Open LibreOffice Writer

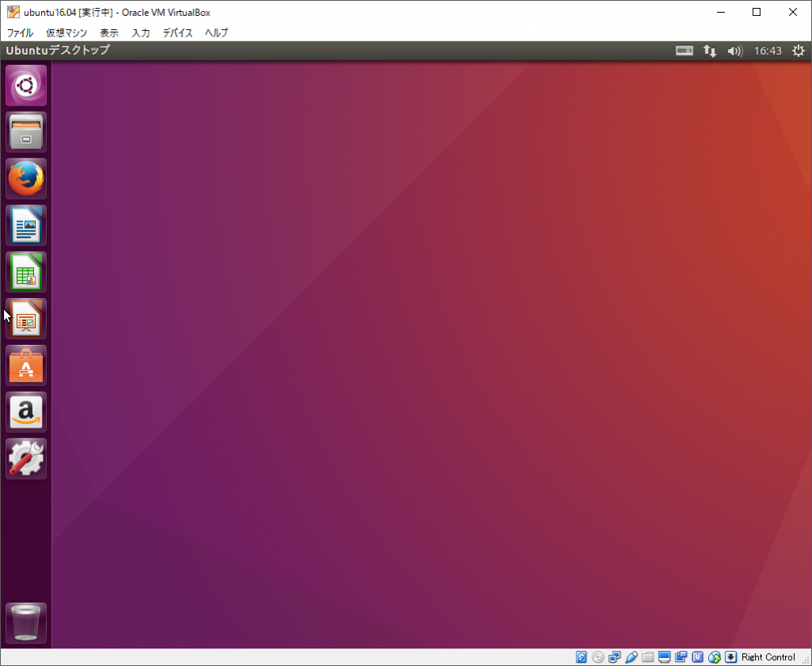click(25, 225)
